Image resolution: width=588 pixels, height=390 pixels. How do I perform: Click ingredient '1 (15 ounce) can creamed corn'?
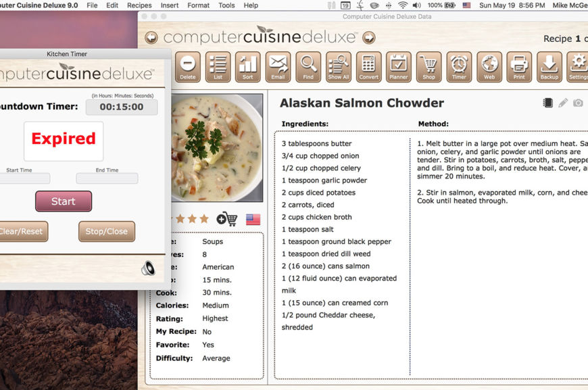click(x=335, y=303)
